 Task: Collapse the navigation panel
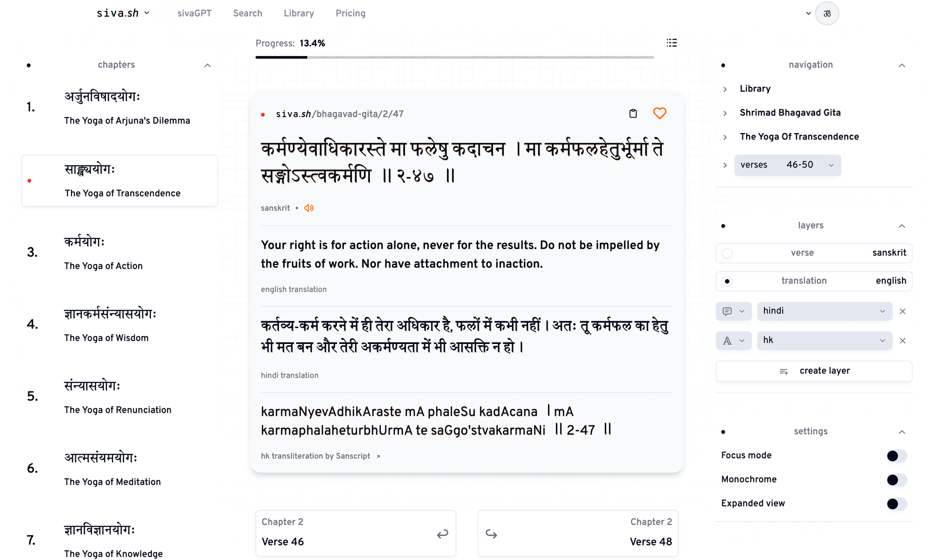pos(902,66)
